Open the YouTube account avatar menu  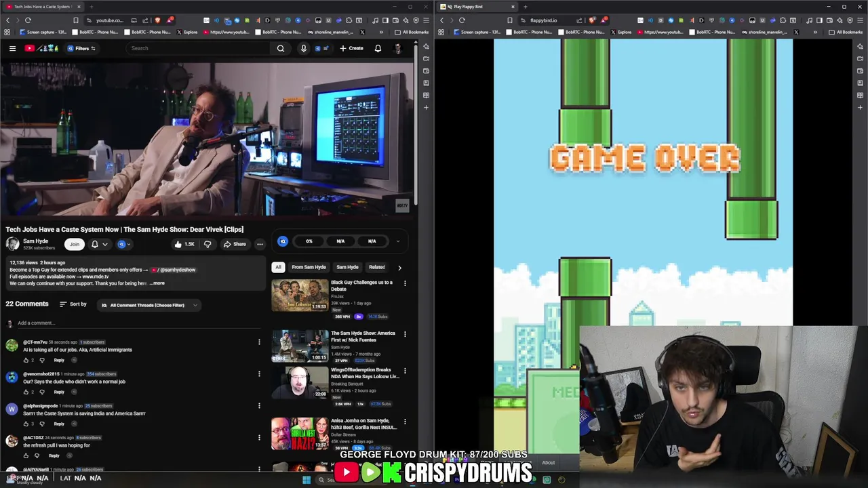pos(398,48)
